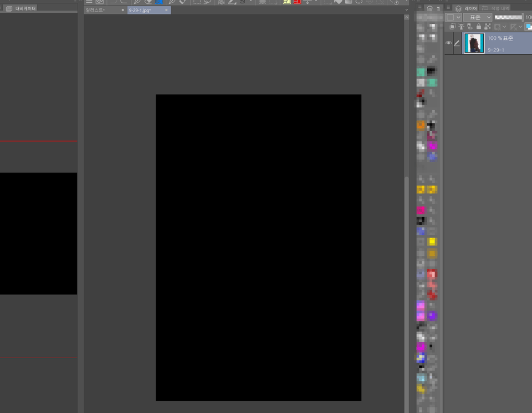Toggle the Lock Layer padlock icon
The width and height of the screenshot is (532, 413).
(x=478, y=27)
